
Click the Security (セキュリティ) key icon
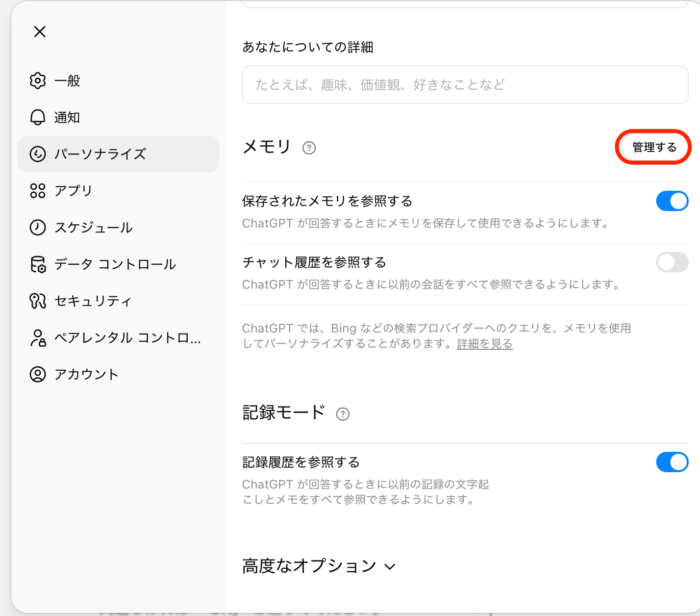[x=38, y=301]
